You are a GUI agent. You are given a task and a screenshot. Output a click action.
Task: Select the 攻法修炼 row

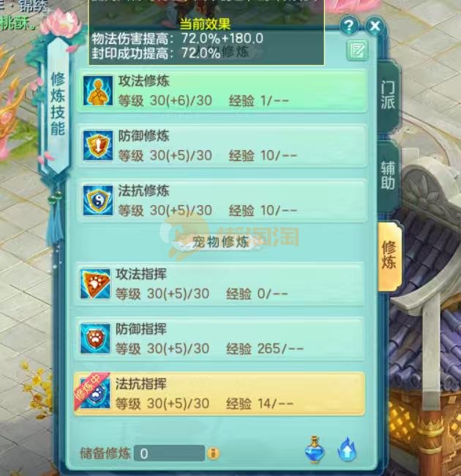pos(222,91)
